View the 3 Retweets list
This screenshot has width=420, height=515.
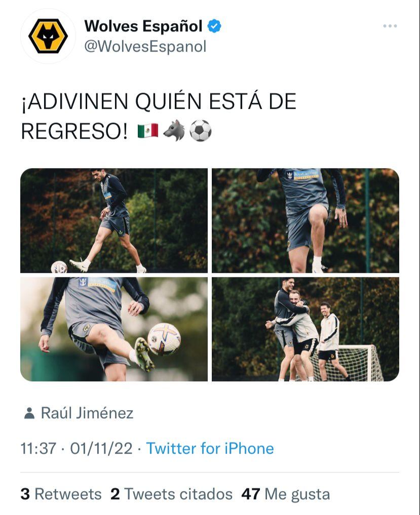point(61,494)
